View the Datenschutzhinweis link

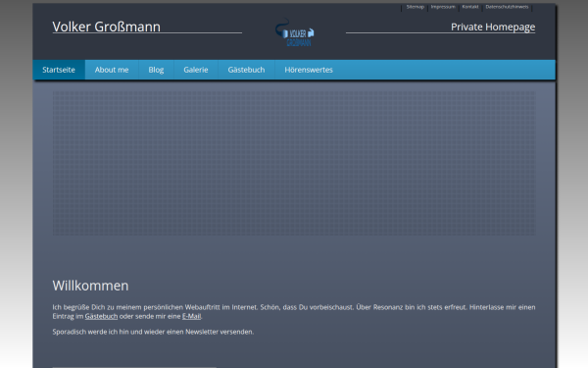coord(507,7)
